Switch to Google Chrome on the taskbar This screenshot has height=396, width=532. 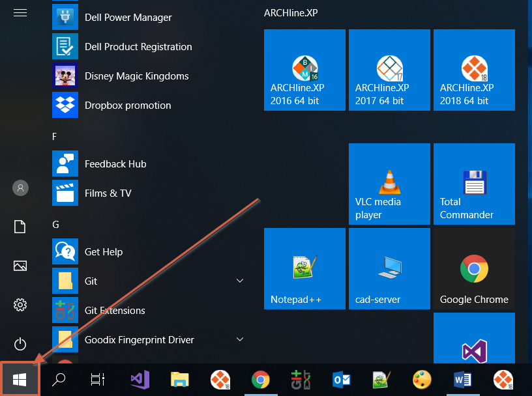click(261, 379)
